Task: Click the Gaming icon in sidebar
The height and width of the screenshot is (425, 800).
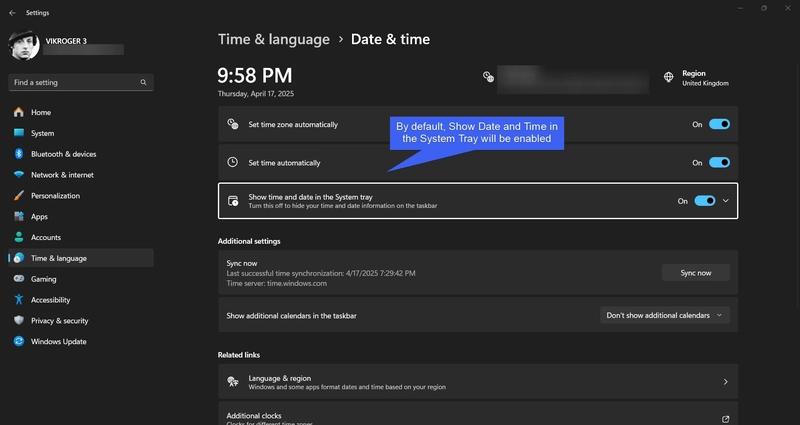Action: [x=18, y=279]
